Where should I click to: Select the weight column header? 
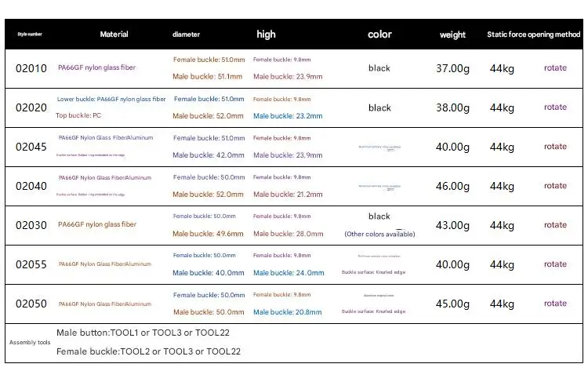[452, 35]
